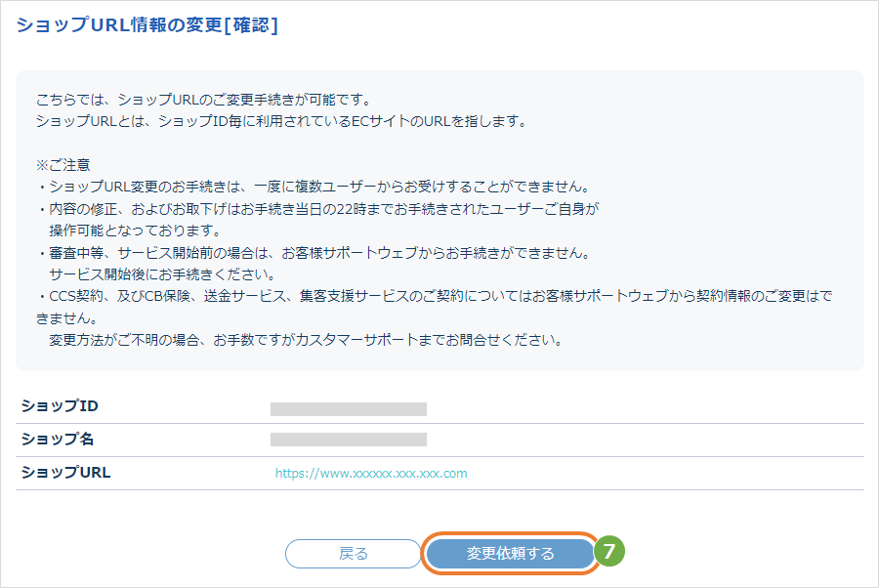Click the masked ショップID value
The image size is (879, 588).
pos(348,409)
